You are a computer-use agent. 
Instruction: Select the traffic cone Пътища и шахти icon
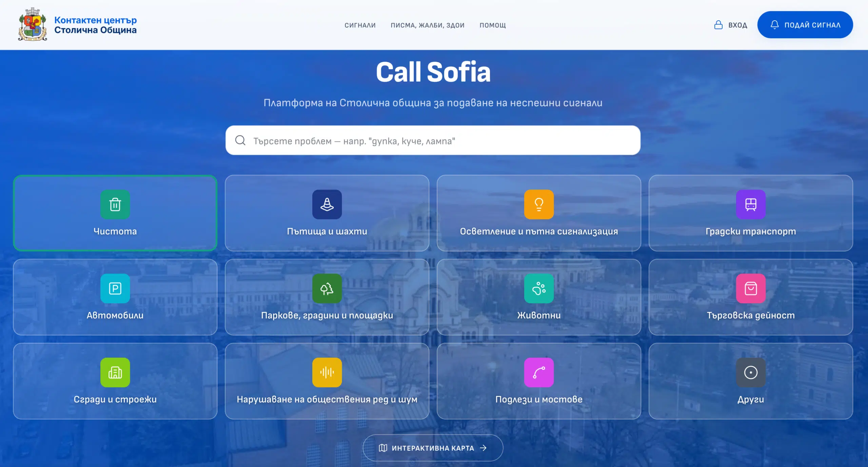click(327, 204)
